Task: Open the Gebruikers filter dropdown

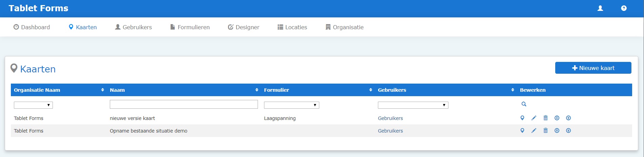Action: click(x=413, y=105)
